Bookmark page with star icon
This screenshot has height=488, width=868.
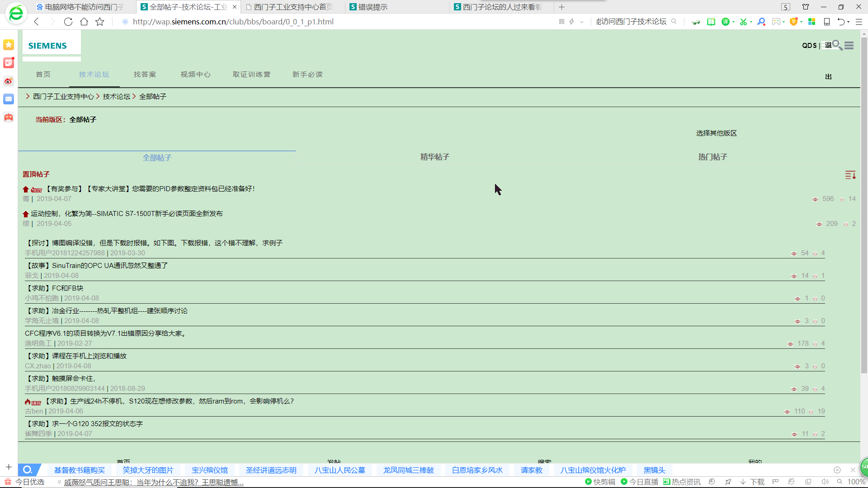(x=100, y=22)
